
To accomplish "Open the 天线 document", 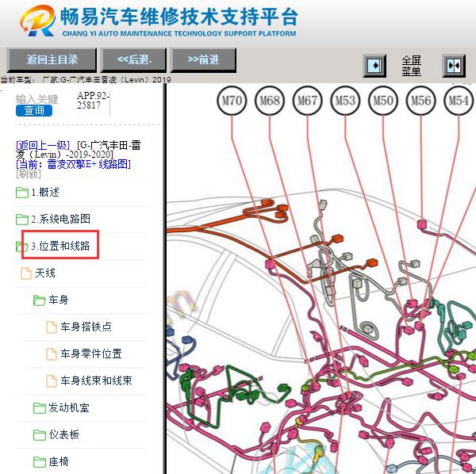I will (45, 273).
